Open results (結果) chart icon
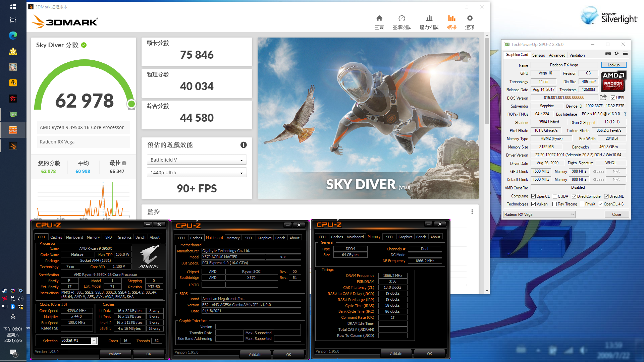The image size is (644, 362). click(x=452, y=18)
